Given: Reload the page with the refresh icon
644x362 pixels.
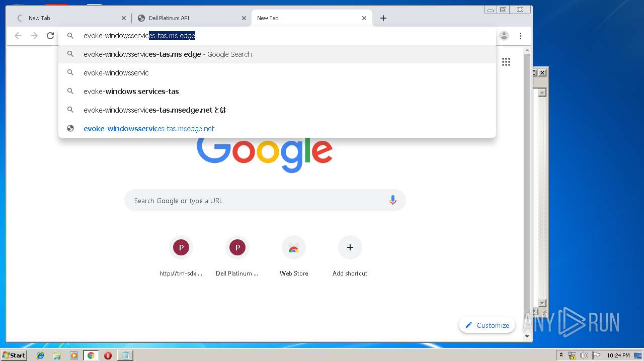Looking at the screenshot, I should pos(50,36).
